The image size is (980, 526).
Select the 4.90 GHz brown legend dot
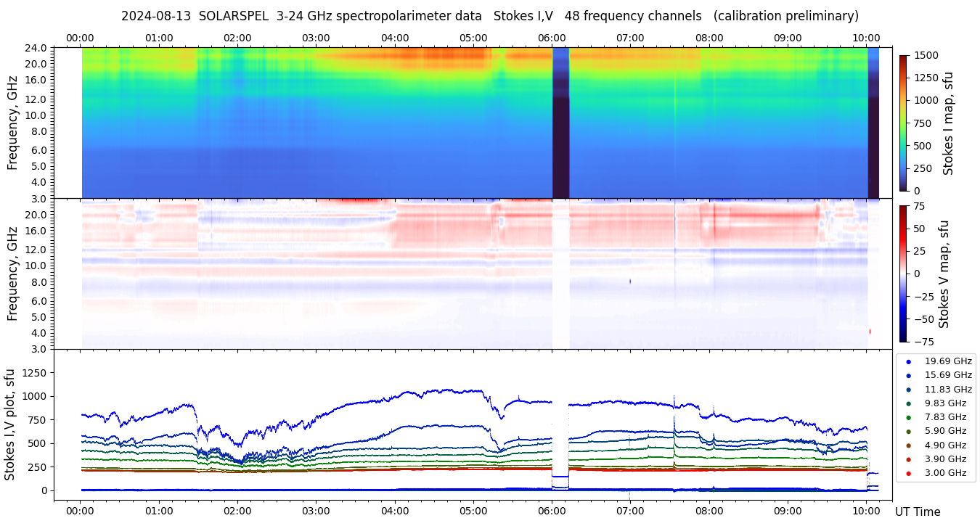908,445
